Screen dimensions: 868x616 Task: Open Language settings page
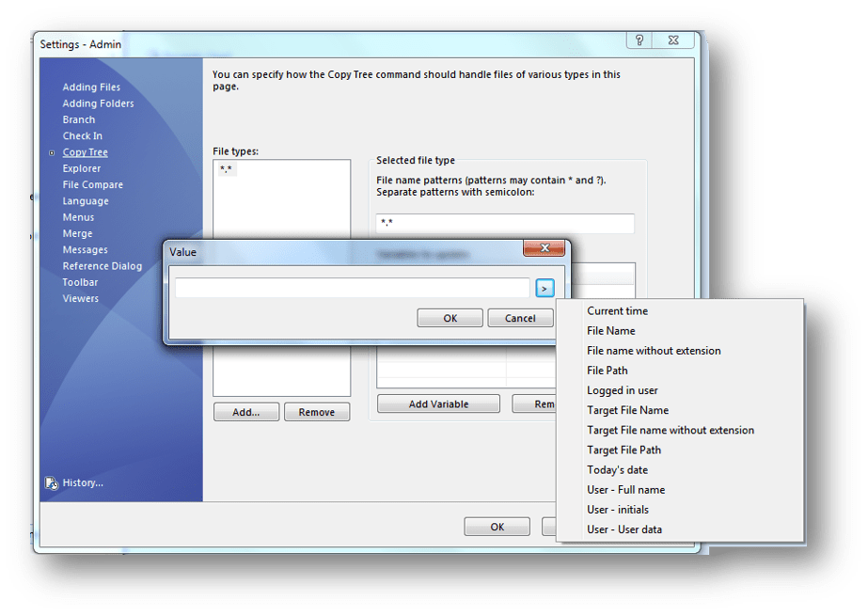pos(86,201)
